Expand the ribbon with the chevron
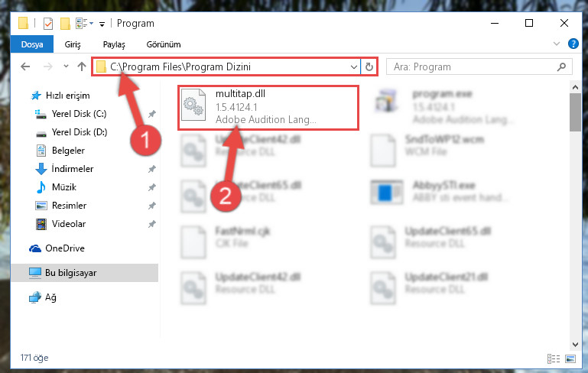 [557, 44]
